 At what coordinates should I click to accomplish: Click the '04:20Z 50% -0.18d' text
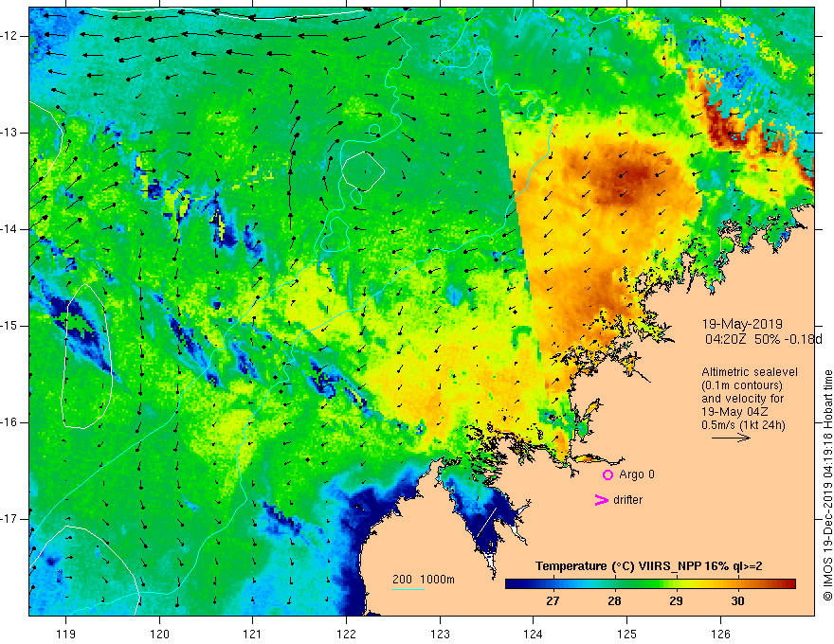click(763, 339)
